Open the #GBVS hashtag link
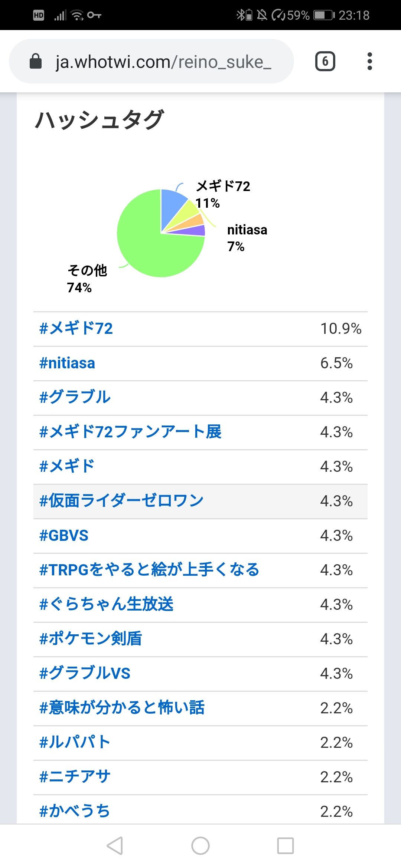This screenshot has width=401, height=868. tap(64, 536)
